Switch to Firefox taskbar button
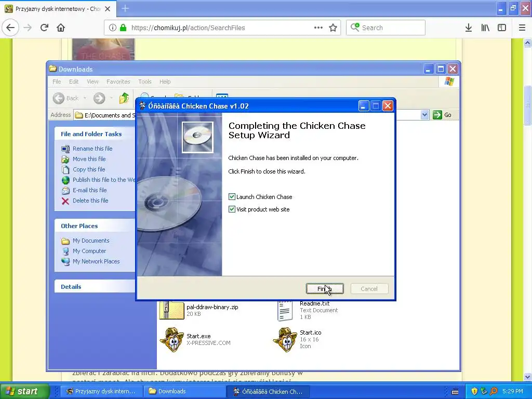Image resolution: width=532 pixels, height=399 pixels. click(x=101, y=391)
